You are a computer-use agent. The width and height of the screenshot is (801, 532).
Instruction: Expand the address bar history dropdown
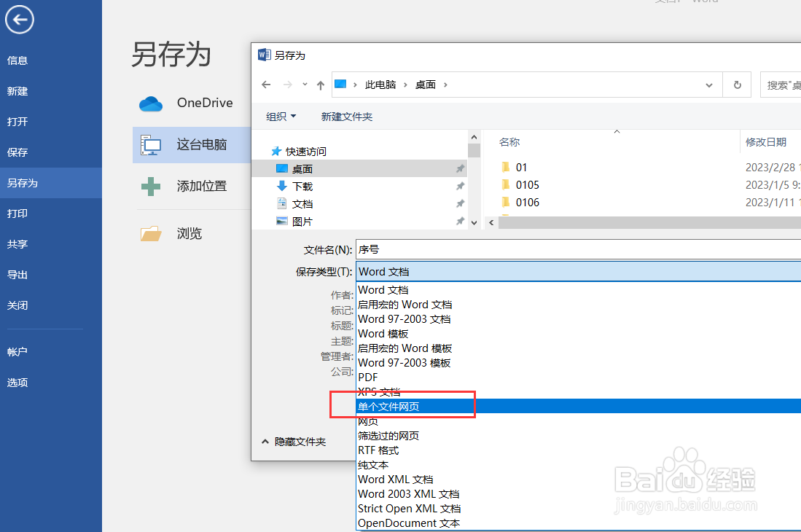click(x=709, y=85)
